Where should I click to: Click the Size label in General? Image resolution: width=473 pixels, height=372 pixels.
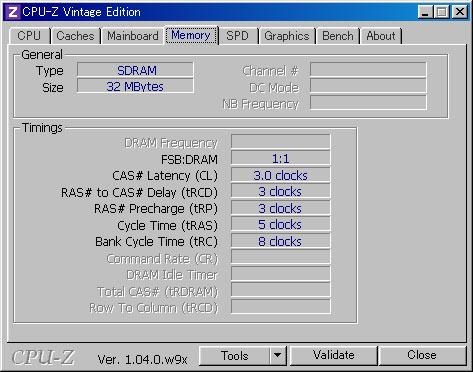click(x=53, y=88)
